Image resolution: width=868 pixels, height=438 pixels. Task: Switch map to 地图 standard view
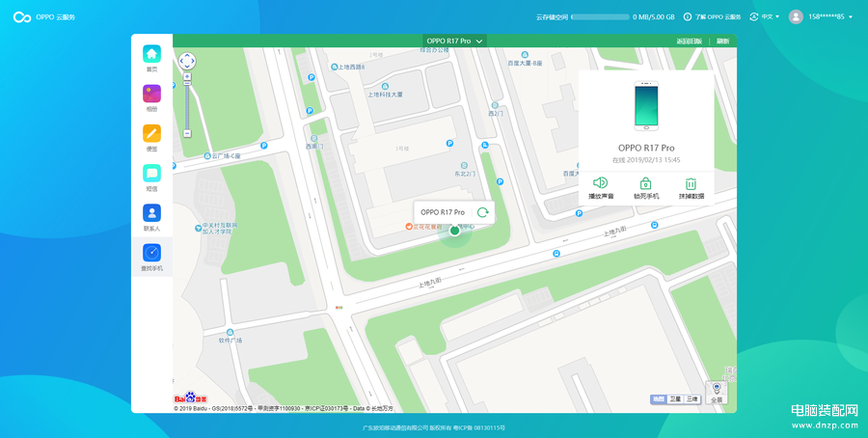[x=658, y=398]
